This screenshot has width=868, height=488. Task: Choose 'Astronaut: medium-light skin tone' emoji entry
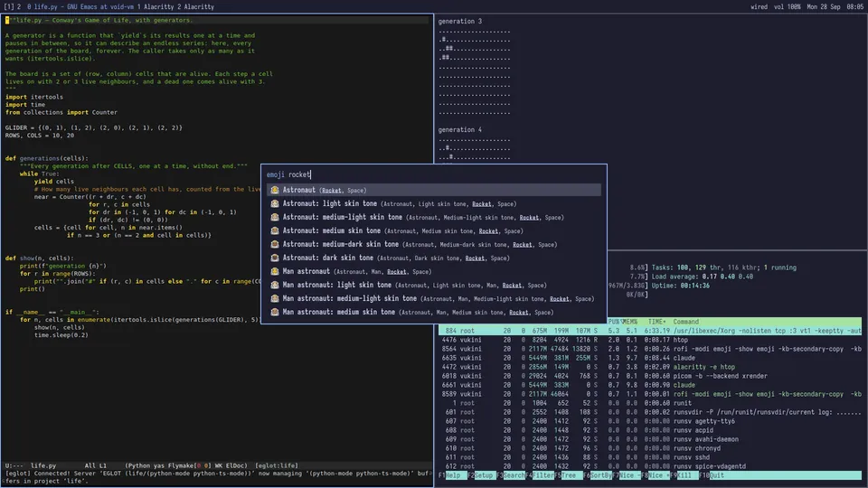pos(434,218)
